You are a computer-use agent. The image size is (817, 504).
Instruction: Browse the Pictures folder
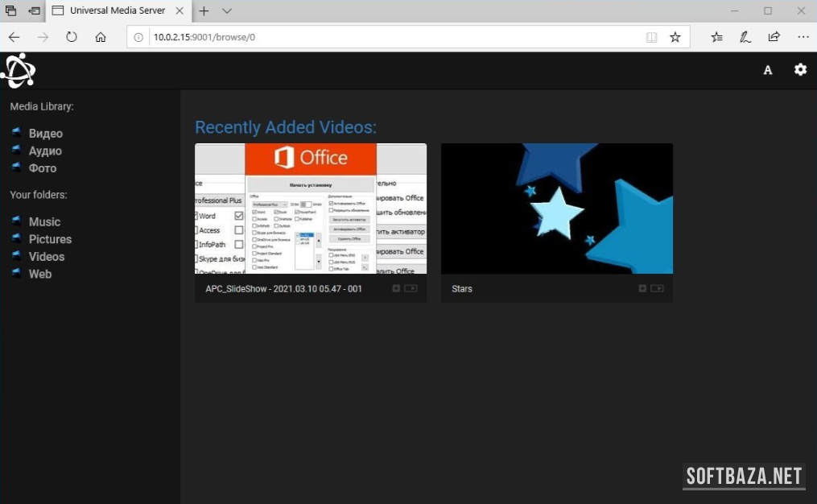[x=50, y=239]
